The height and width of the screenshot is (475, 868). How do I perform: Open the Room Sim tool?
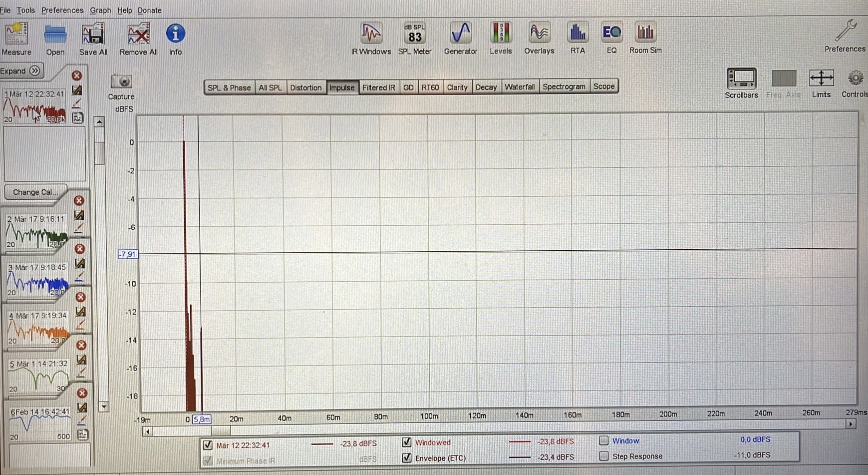(x=645, y=35)
